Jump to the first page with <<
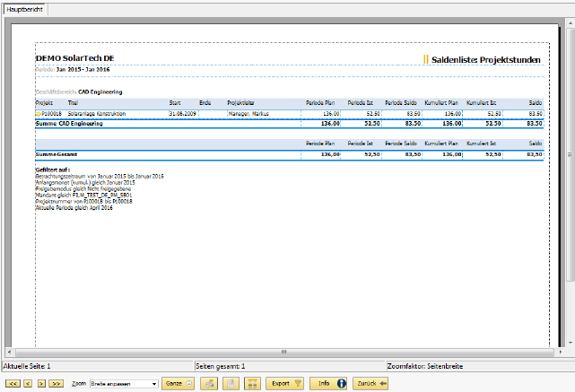 (13, 383)
